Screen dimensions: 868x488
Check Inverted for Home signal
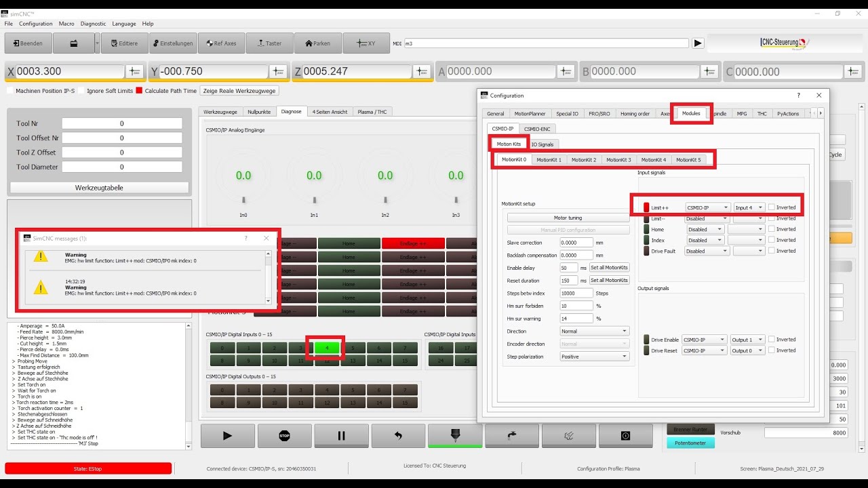pyautogui.click(x=772, y=229)
